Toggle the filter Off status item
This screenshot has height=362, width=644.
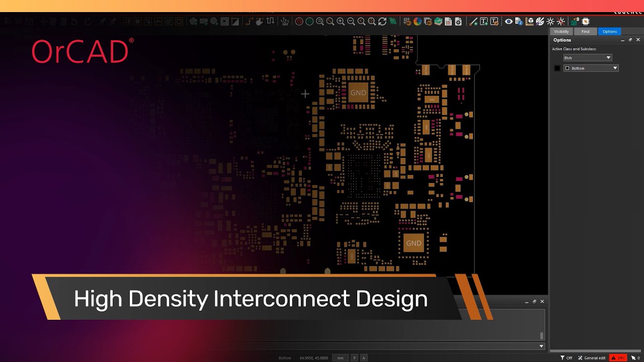tap(567, 358)
